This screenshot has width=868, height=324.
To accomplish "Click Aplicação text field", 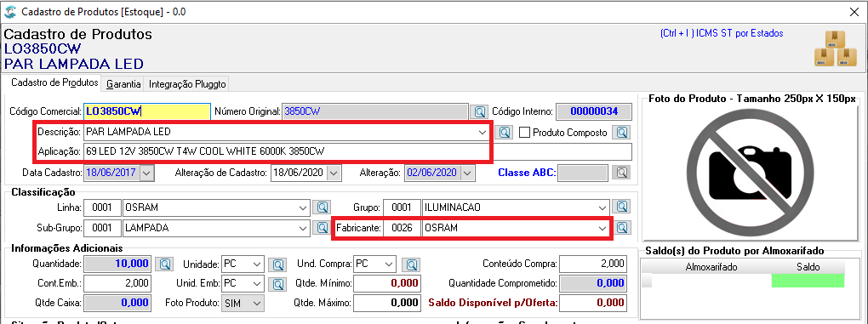I will 357,151.
